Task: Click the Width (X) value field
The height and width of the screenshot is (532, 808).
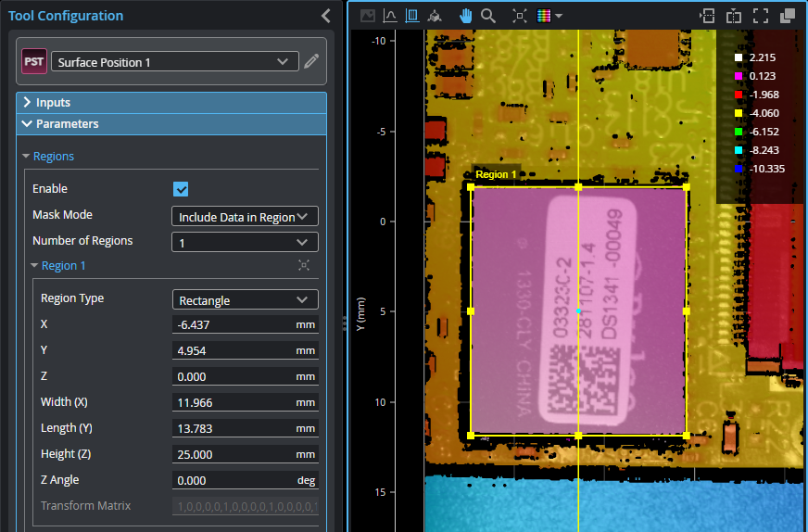Action: tap(232, 403)
